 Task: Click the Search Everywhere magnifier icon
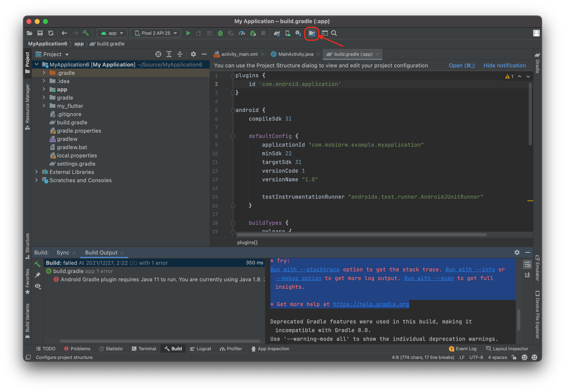pyautogui.click(x=334, y=33)
